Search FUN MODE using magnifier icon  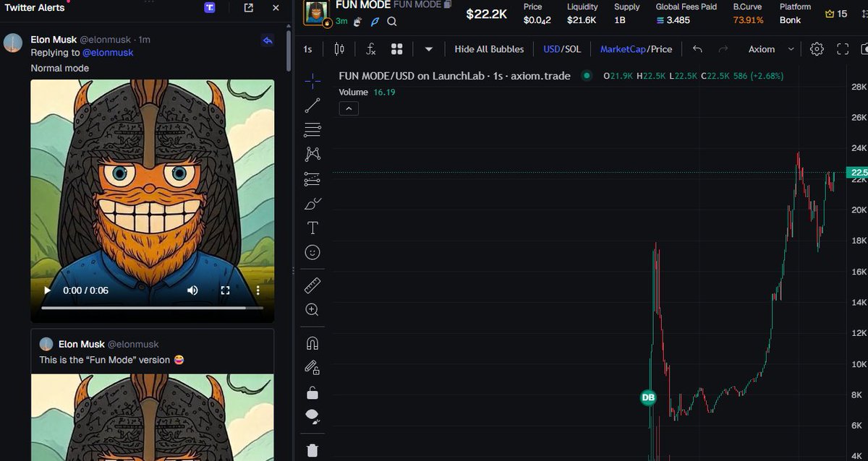(392, 22)
